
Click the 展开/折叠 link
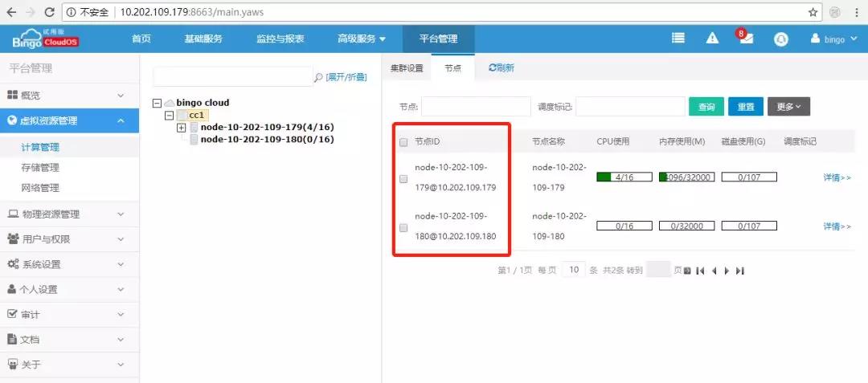pos(346,77)
